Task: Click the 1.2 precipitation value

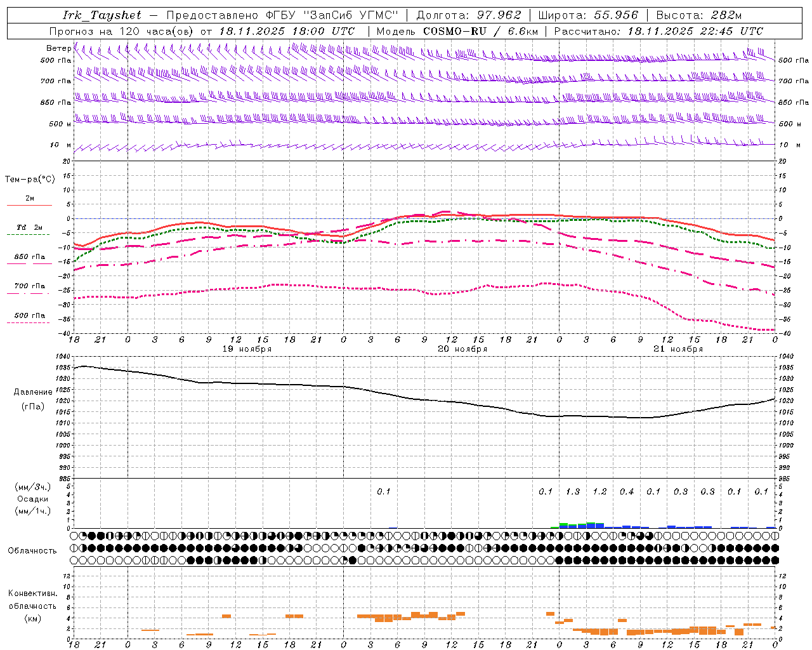Action: tap(600, 492)
